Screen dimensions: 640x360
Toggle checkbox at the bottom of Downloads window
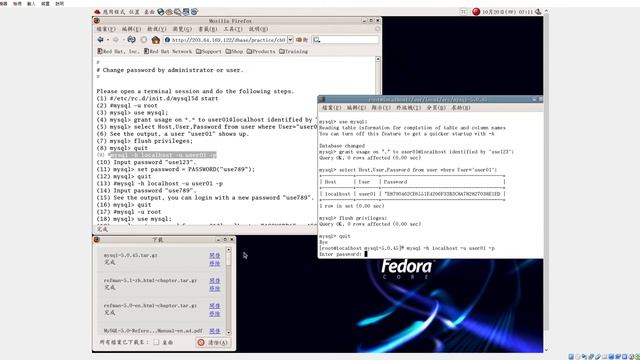tap(156, 342)
